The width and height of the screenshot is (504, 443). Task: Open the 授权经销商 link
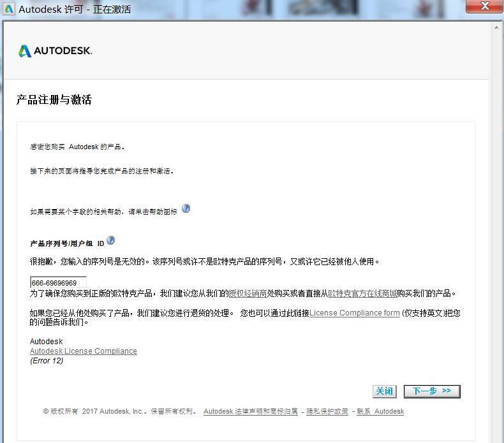pyautogui.click(x=248, y=294)
